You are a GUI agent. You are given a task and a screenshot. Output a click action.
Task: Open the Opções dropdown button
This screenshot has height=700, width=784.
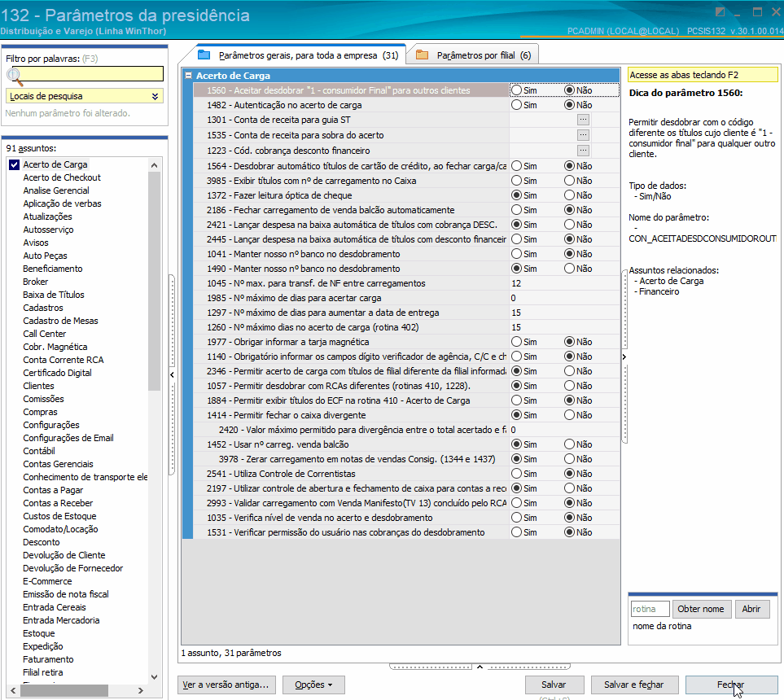click(313, 685)
